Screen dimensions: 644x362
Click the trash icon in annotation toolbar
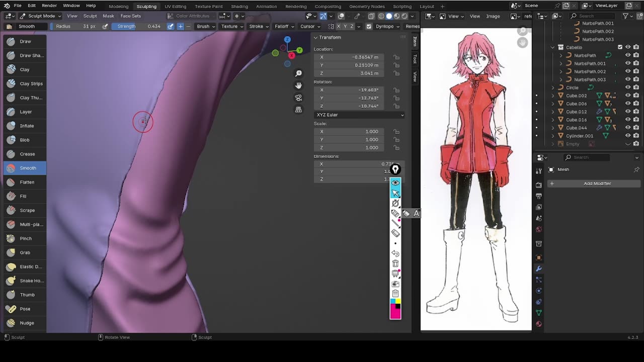pyautogui.click(x=395, y=263)
